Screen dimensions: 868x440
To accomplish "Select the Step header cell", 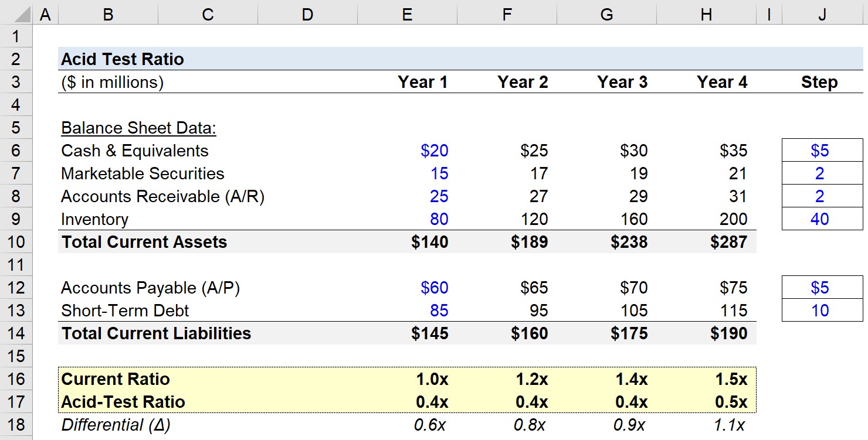I will pos(819,83).
